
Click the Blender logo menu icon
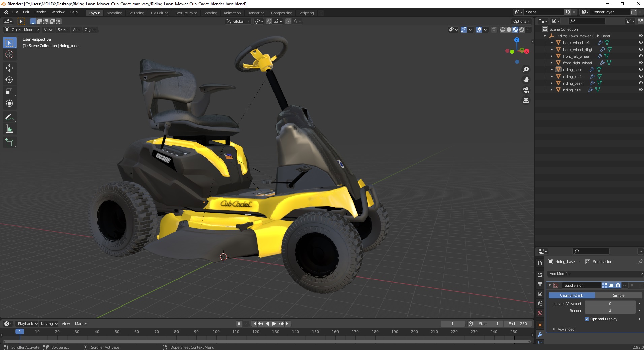point(6,12)
